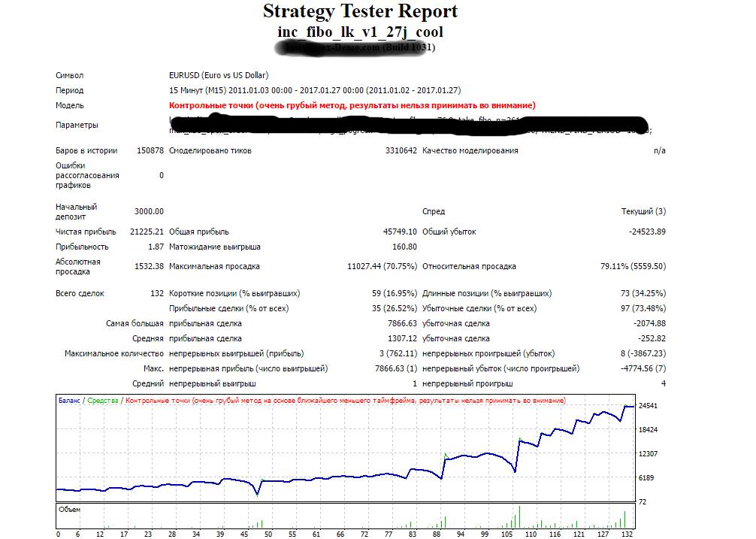Click the green Средства legend label

[103, 400]
